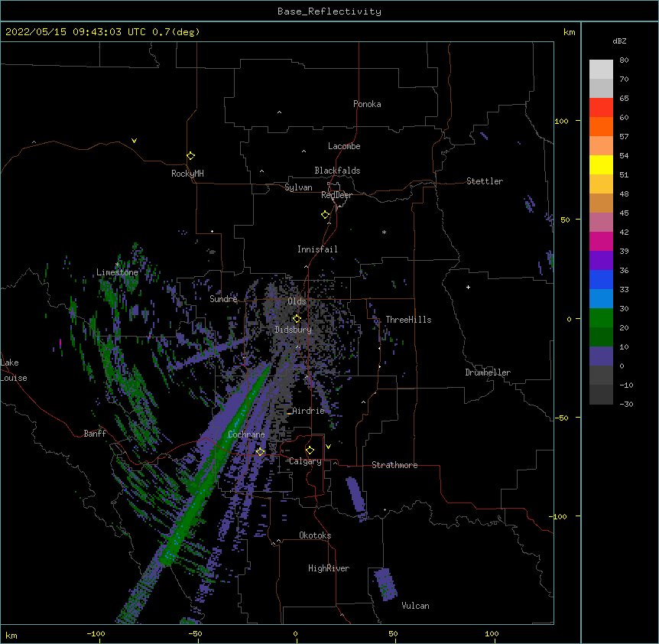The image size is (659, 644).
Task: Click the km unit label at top-right of map
Action: coord(569,32)
